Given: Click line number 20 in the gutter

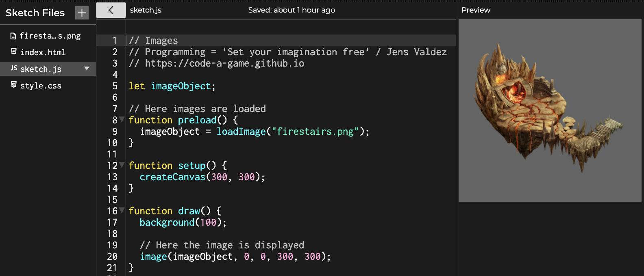Looking at the screenshot, I should click(112, 257).
